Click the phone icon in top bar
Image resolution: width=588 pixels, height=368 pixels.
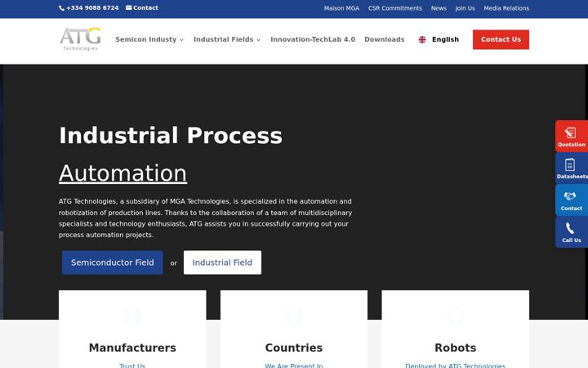click(61, 8)
